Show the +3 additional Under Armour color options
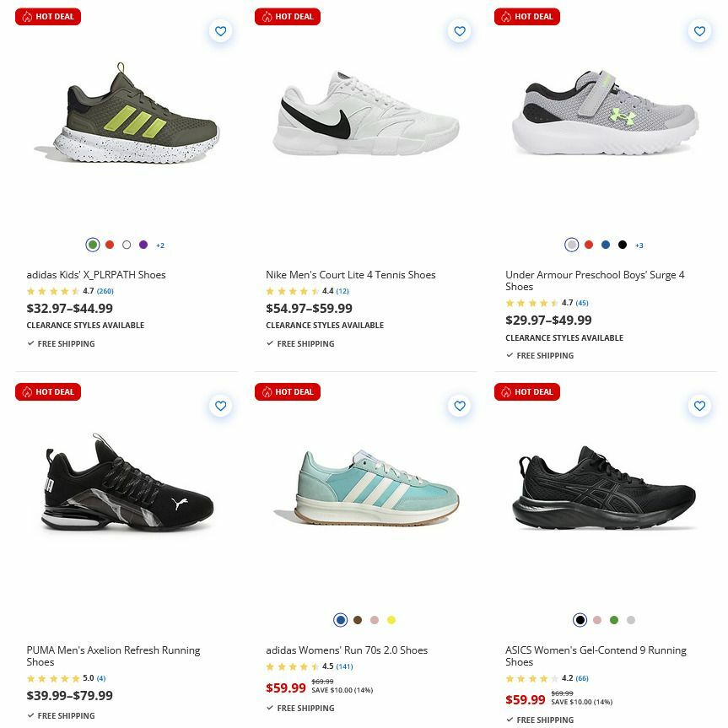 coord(639,244)
